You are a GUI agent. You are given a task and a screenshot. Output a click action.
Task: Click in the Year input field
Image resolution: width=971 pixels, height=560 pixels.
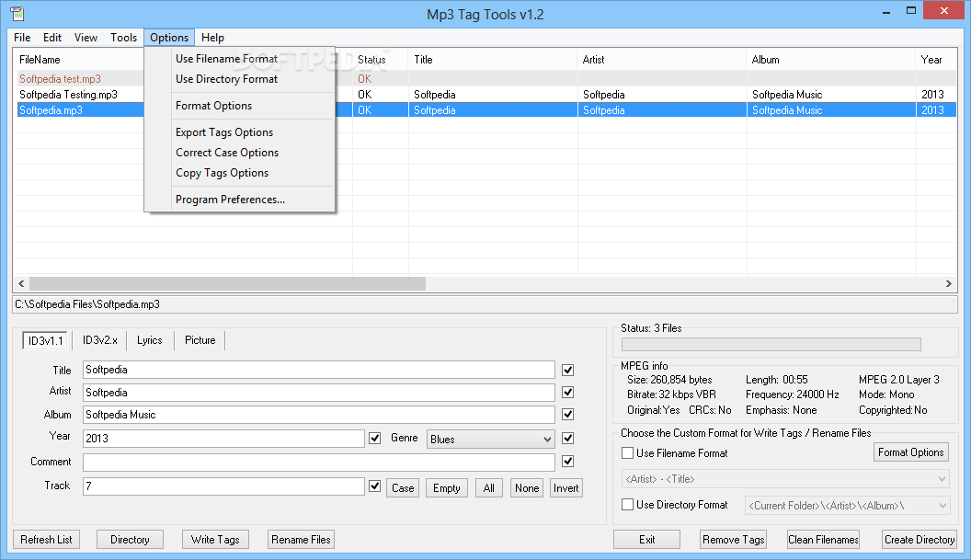(223, 439)
